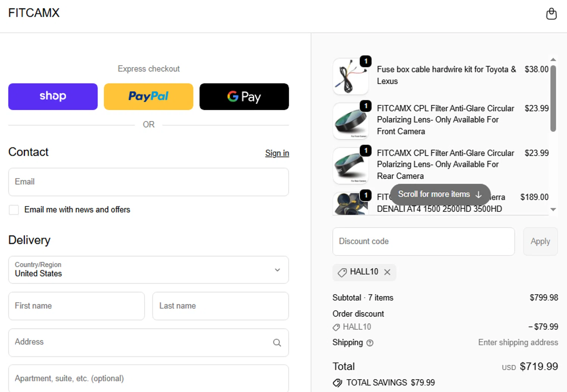
Task: Click the FITCAMX store logo
Action: [x=34, y=13]
